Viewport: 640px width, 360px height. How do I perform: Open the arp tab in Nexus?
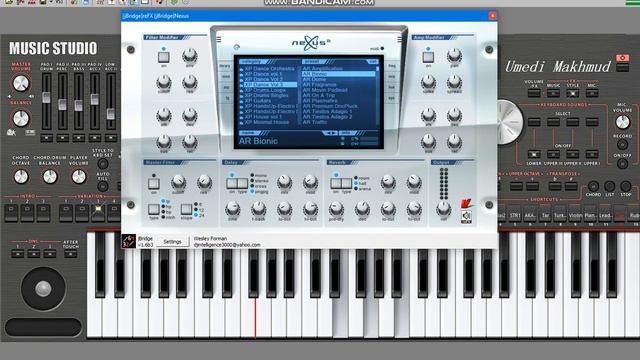tap(226, 87)
